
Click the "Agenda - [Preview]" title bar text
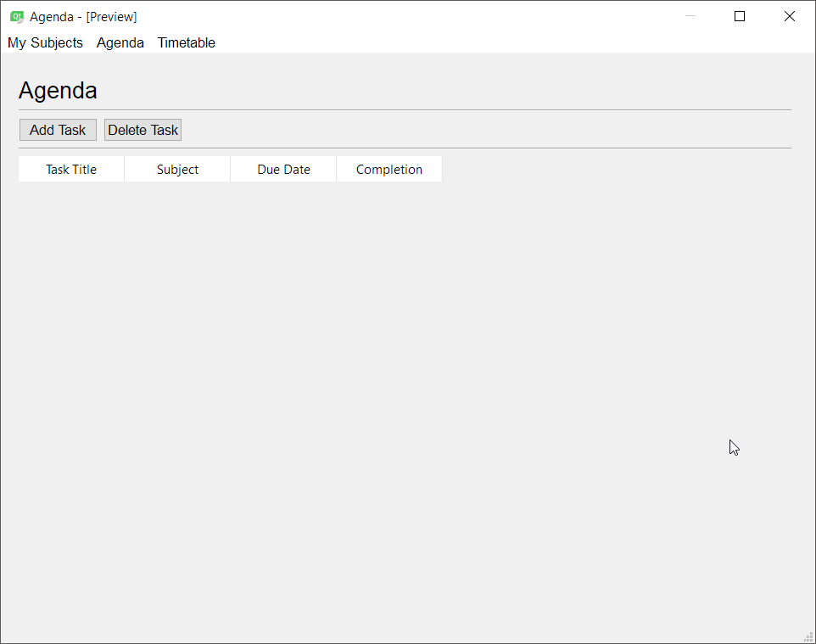83,17
